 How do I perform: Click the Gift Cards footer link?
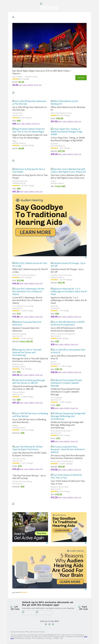click(34, 632)
